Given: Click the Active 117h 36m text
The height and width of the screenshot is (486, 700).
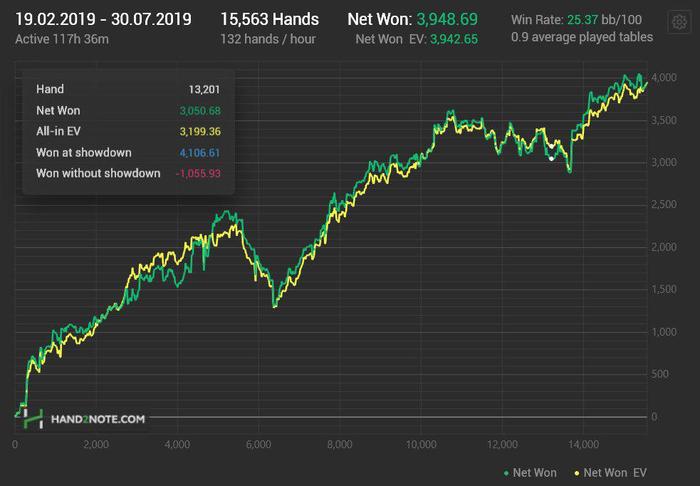Looking at the screenshot, I should [62, 39].
